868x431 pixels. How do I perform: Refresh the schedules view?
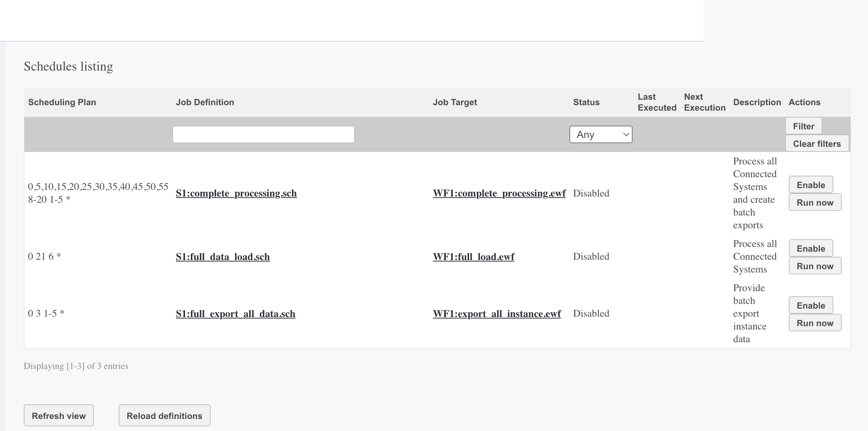pos(58,415)
